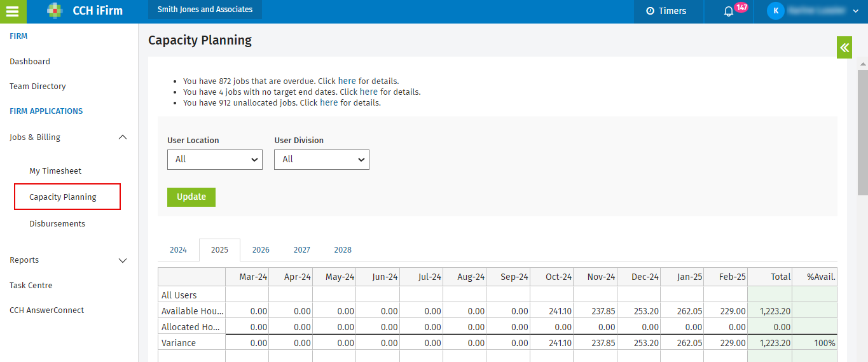Click the Available Hours row label

(x=192, y=311)
